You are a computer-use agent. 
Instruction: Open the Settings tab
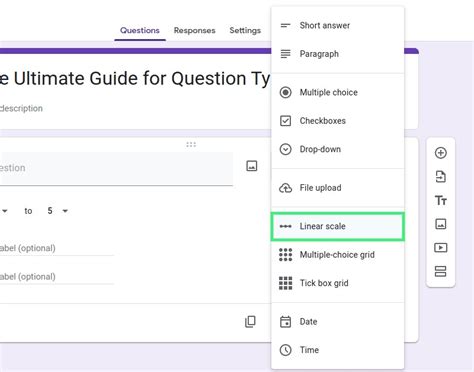click(x=245, y=31)
